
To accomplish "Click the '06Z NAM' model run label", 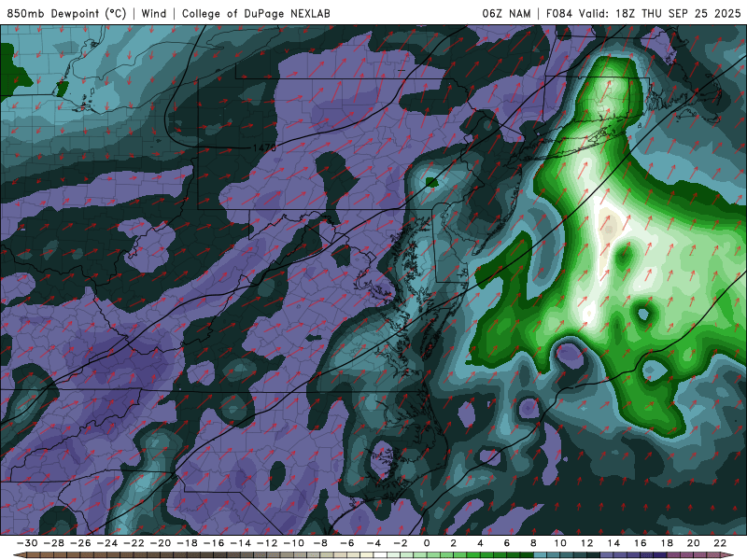I will 506,13.
